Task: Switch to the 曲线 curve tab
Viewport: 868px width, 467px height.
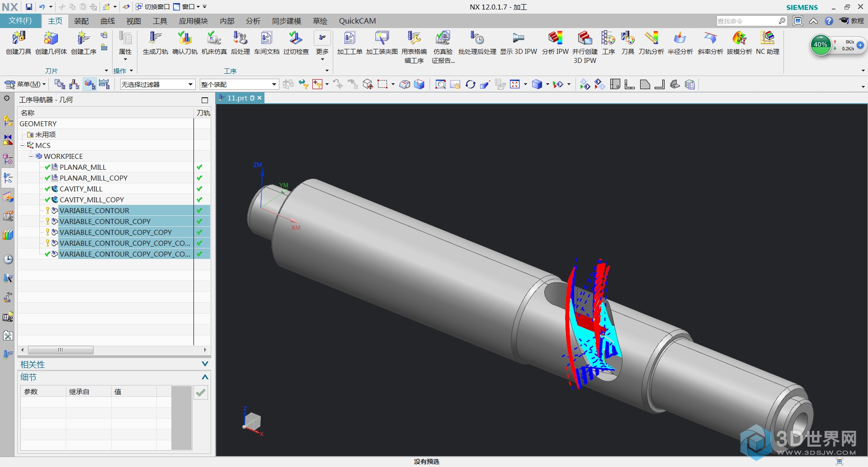Action: tap(108, 21)
